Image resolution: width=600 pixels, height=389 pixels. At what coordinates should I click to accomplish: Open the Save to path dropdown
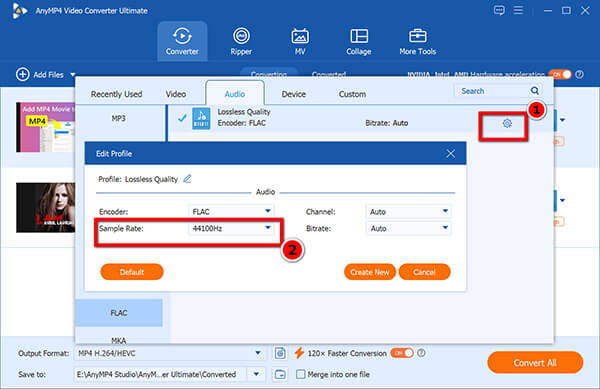[x=256, y=374]
